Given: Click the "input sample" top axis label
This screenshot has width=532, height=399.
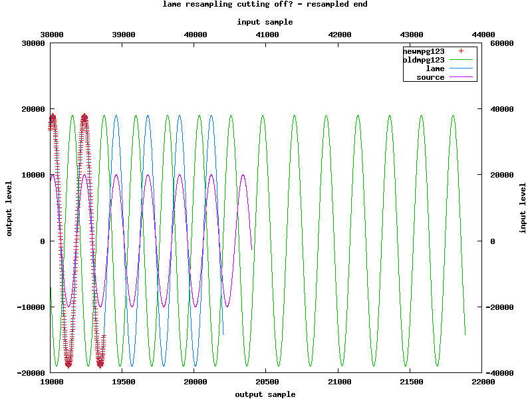Looking at the screenshot, I should [265, 22].
